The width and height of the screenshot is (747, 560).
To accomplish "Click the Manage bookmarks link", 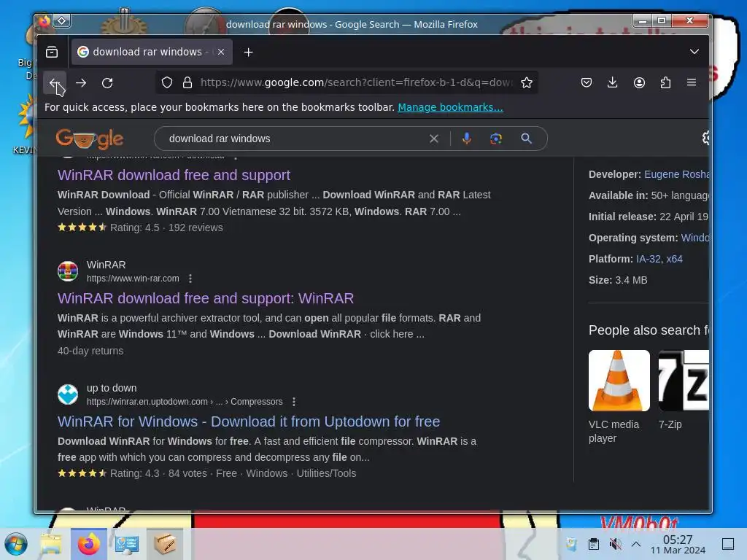I will tap(450, 107).
